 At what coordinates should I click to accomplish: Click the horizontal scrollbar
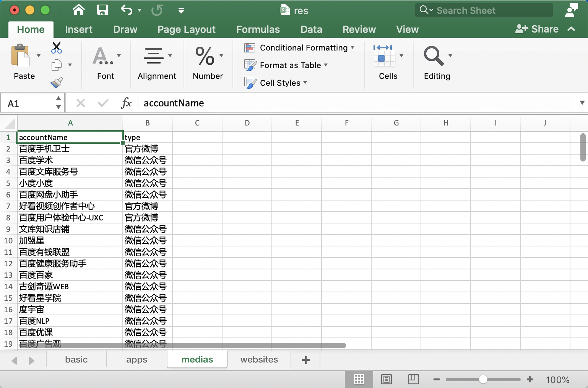click(182, 346)
